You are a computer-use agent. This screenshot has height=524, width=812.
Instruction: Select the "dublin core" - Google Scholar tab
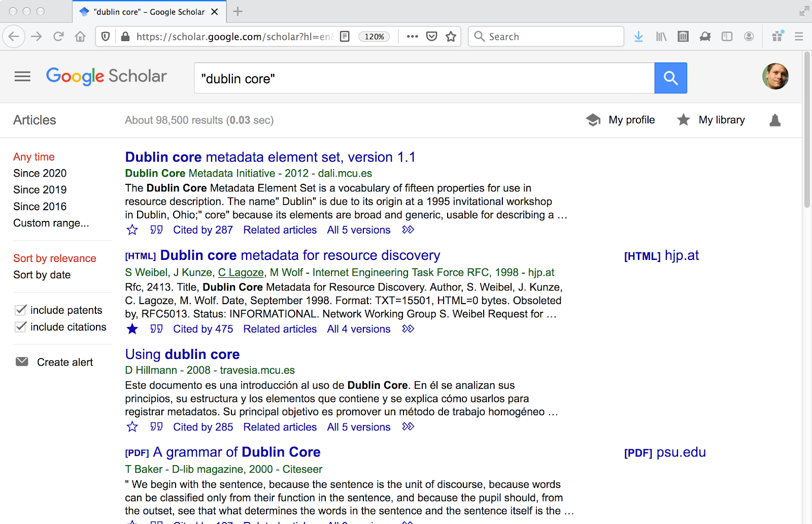coord(149,12)
